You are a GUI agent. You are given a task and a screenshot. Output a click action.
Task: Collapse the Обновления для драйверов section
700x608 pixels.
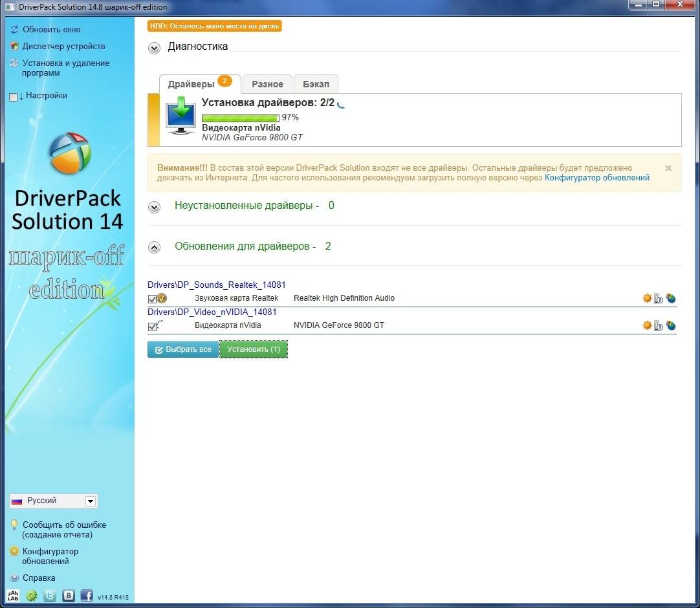coord(154,247)
